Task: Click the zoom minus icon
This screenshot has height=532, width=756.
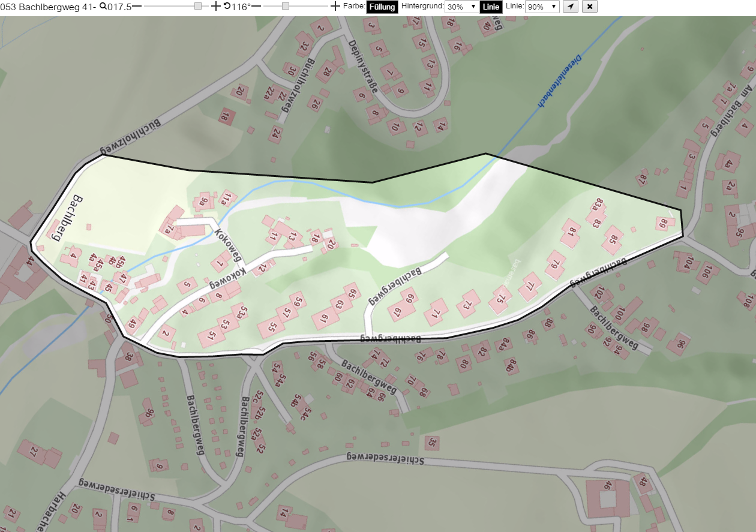Action: click(x=137, y=6)
